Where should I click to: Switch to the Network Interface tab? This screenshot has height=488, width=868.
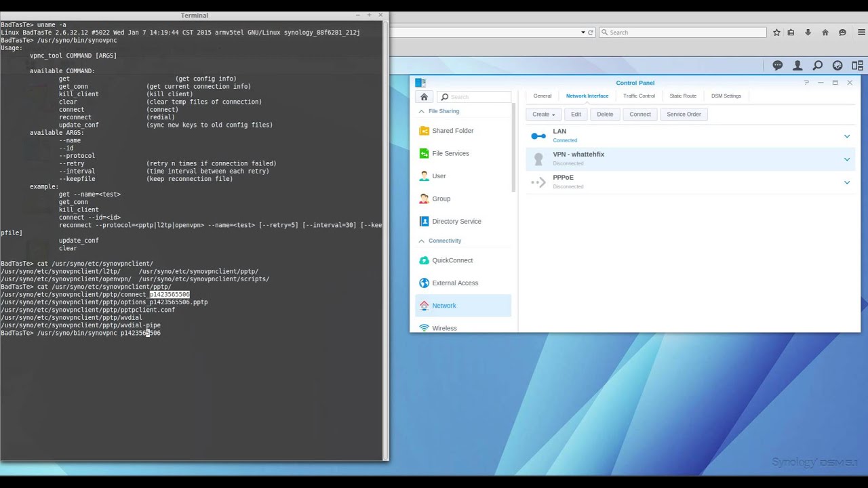point(587,96)
